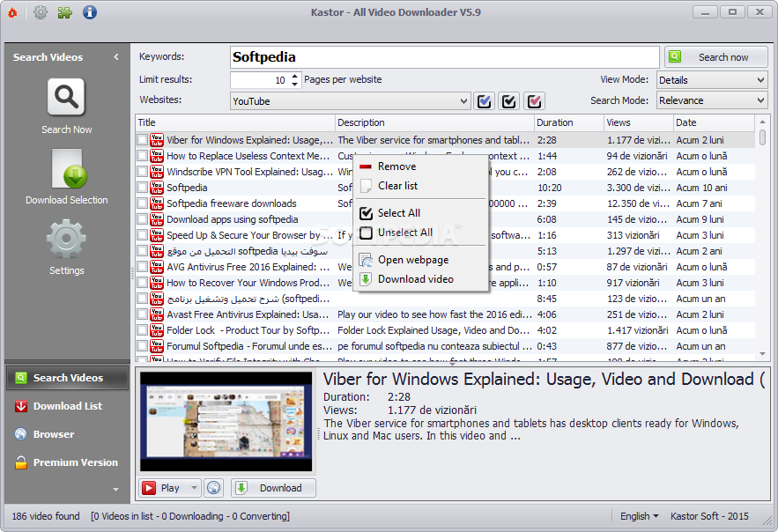
Task: Switch to the Download List section
Action: tap(68, 406)
